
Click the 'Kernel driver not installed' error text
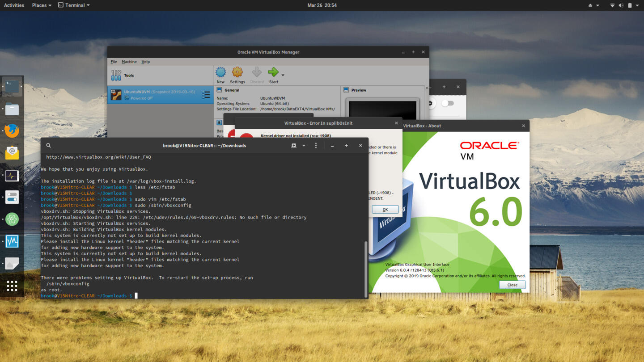click(x=296, y=135)
